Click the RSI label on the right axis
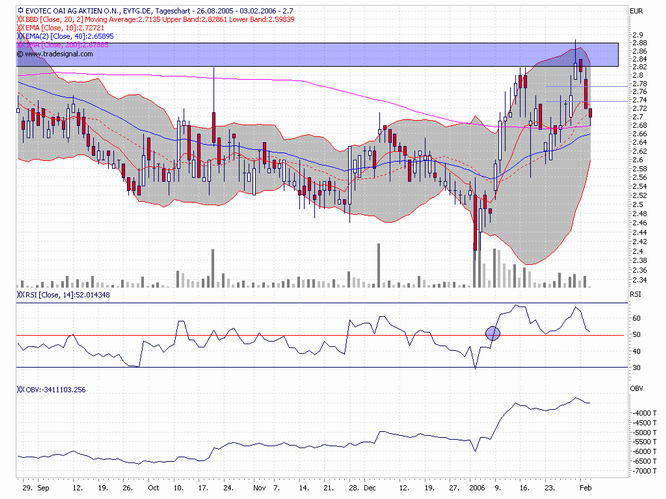The width and height of the screenshot is (666, 499). point(635,294)
